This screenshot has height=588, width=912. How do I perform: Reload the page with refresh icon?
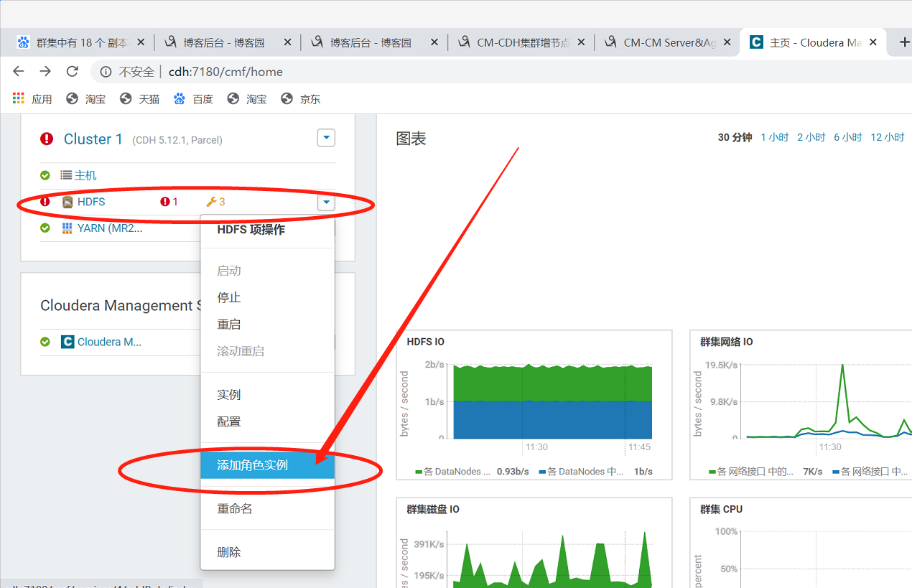click(72, 71)
